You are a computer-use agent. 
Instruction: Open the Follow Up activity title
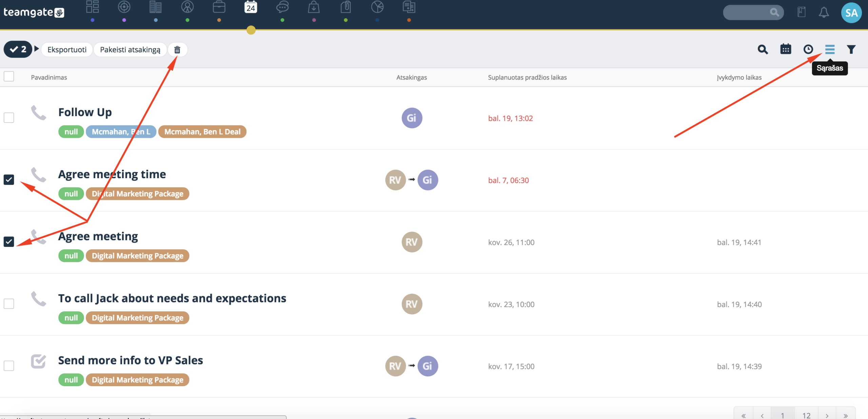click(85, 112)
